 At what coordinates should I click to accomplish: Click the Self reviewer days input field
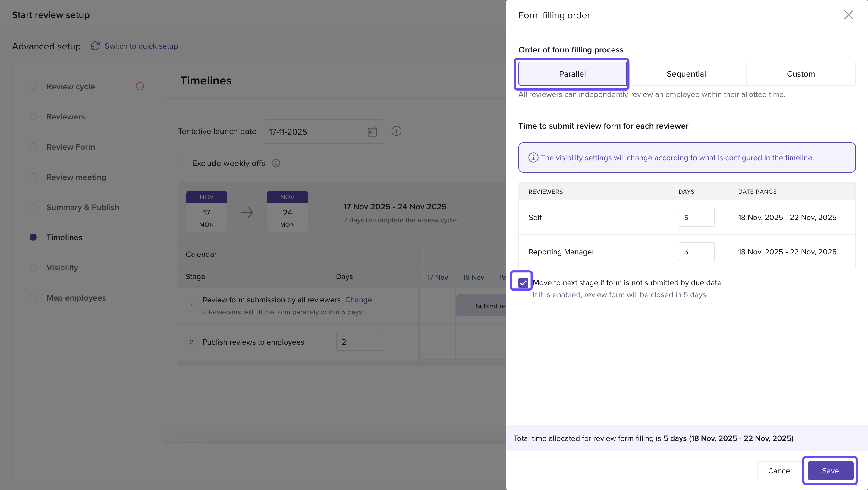tap(696, 218)
